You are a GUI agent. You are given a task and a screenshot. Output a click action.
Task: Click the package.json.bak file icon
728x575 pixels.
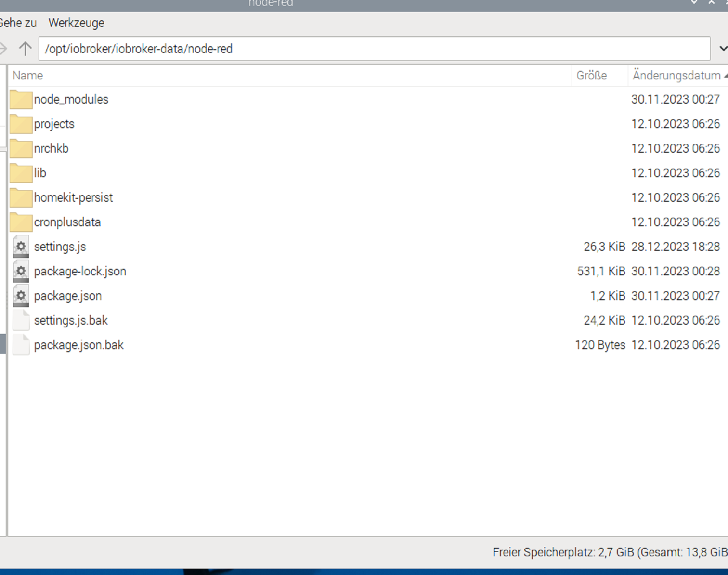click(21, 345)
